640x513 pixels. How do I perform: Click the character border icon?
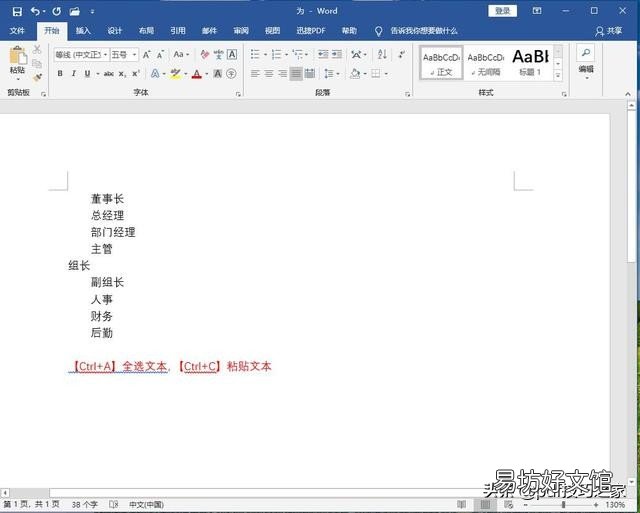[232, 54]
